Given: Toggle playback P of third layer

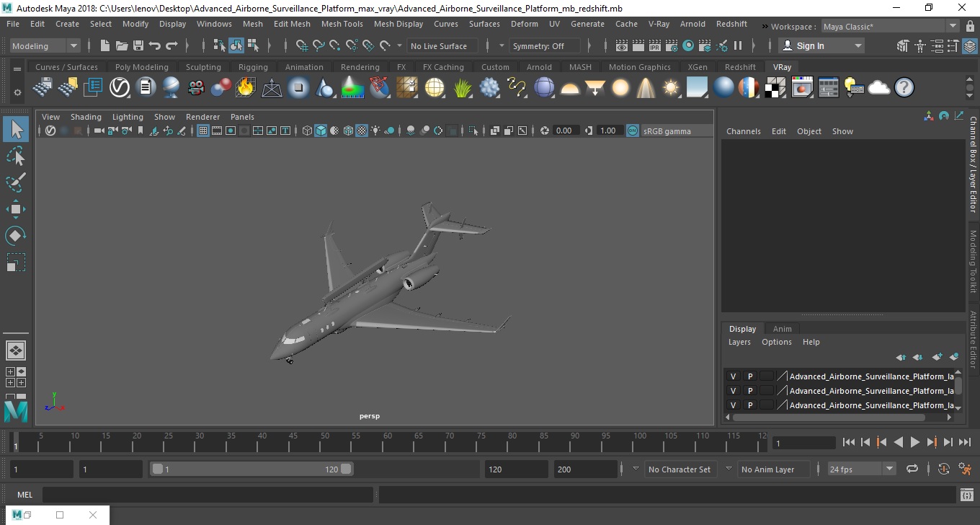Looking at the screenshot, I should click(x=749, y=405).
